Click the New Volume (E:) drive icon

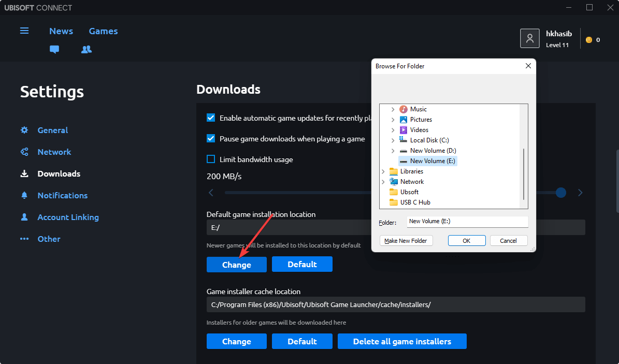[x=404, y=161]
